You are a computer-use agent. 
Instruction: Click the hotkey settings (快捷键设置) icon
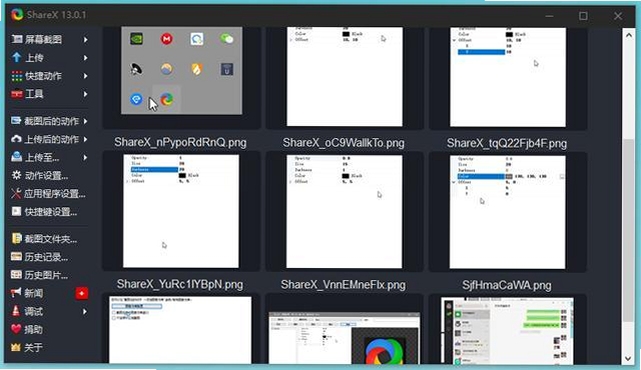16,211
